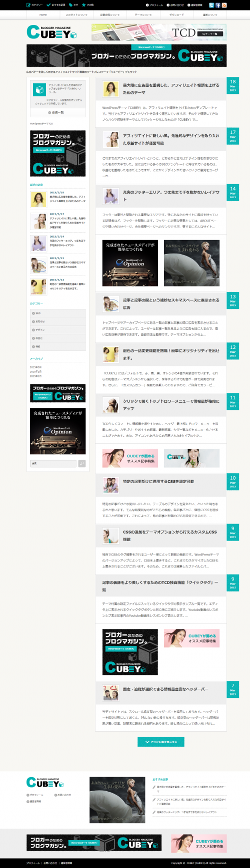
Task: Click the 投稿一覧 button in profile box
Action: [x=57, y=113]
